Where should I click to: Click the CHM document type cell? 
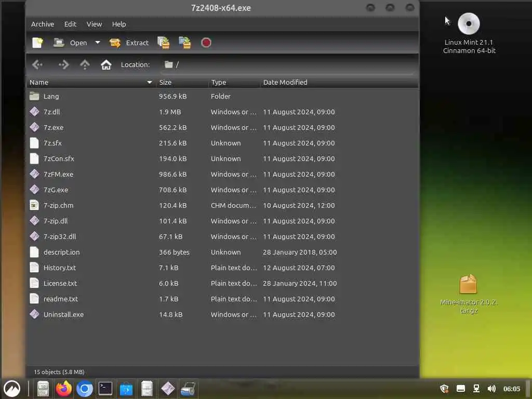coord(233,205)
